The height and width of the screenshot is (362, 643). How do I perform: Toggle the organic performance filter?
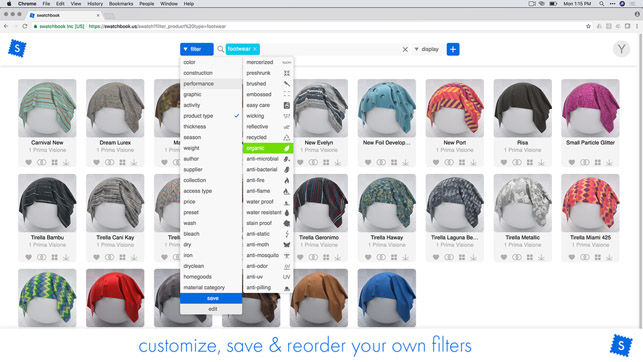tap(268, 148)
